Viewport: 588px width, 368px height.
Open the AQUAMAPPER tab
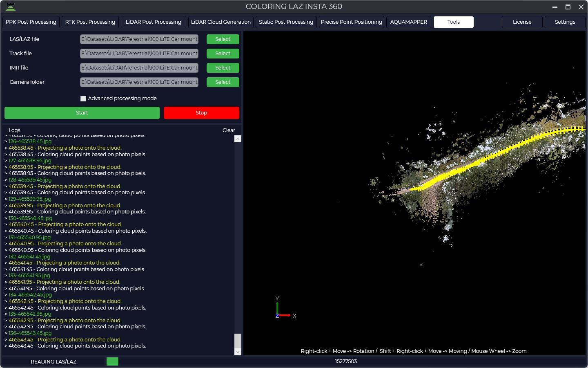(408, 22)
